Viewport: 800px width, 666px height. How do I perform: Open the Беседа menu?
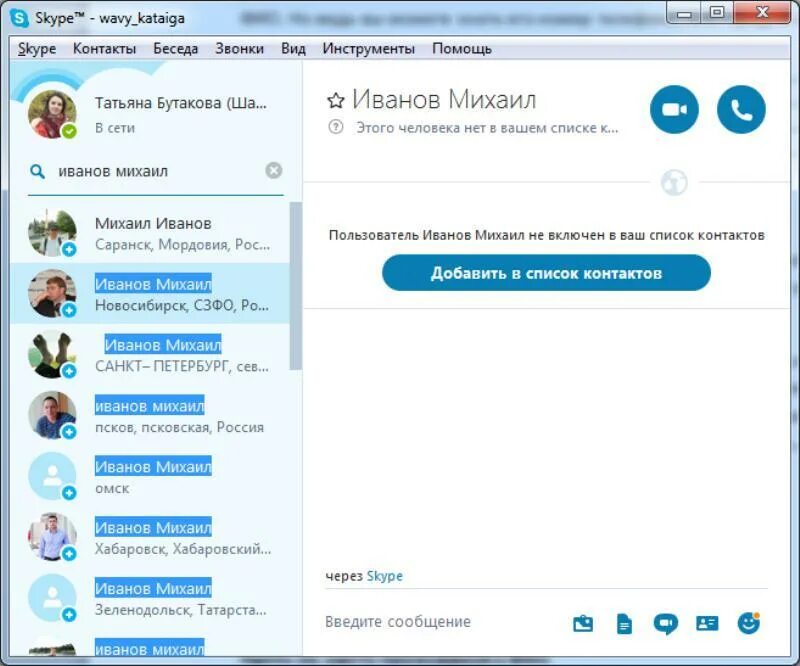pos(176,49)
